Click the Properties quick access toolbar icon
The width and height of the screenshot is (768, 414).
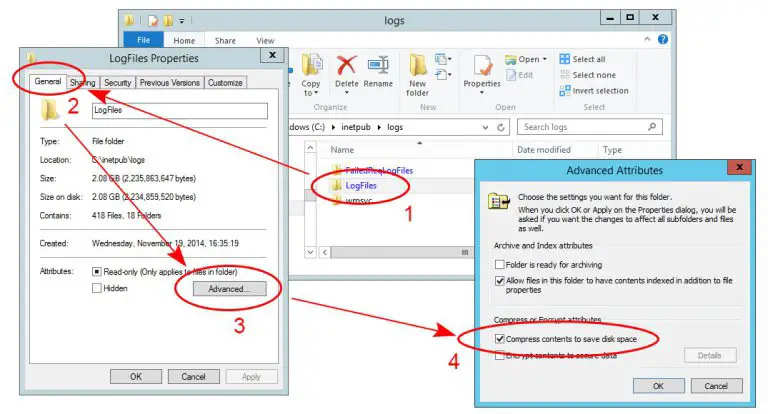coord(153,21)
